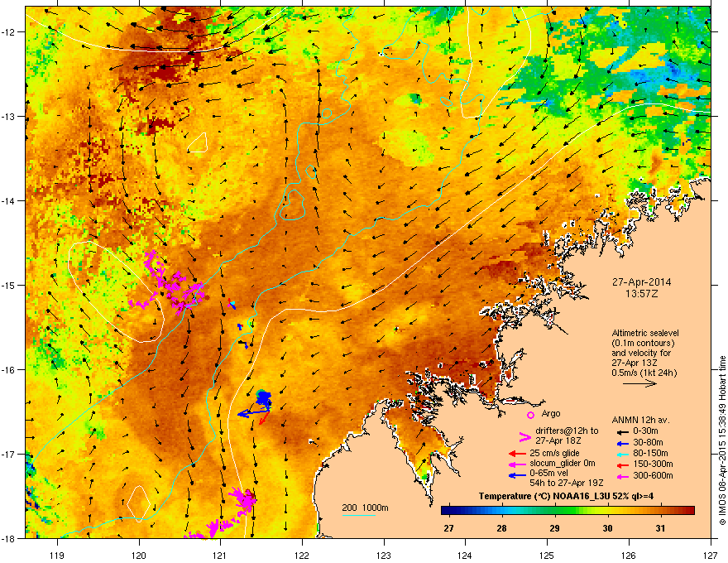This screenshot has width=728, height=563.
Task: Click latitude axis label -16
Action: click(x=8, y=370)
